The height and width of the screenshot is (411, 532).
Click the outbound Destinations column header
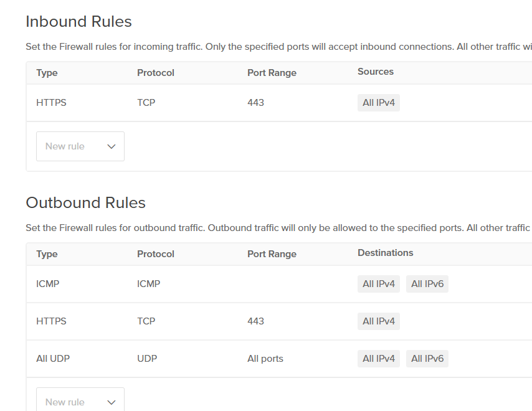pos(386,253)
